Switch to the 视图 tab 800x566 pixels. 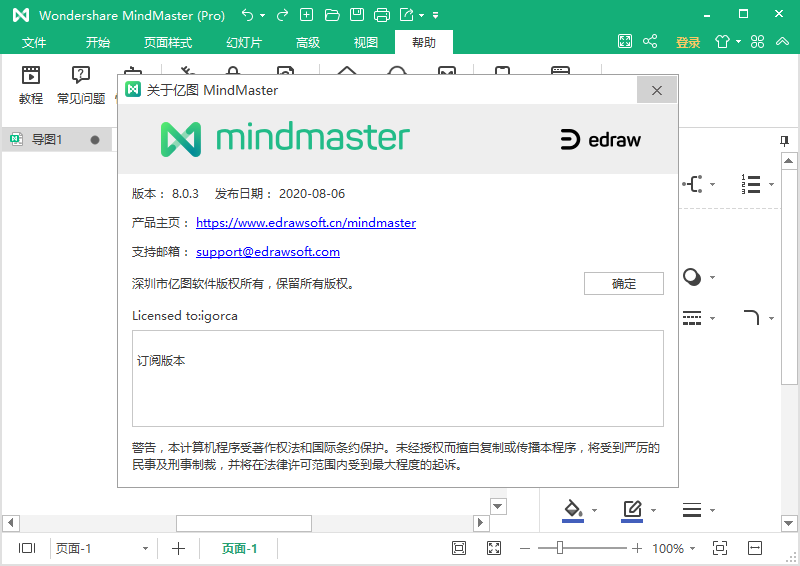click(x=366, y=42)
